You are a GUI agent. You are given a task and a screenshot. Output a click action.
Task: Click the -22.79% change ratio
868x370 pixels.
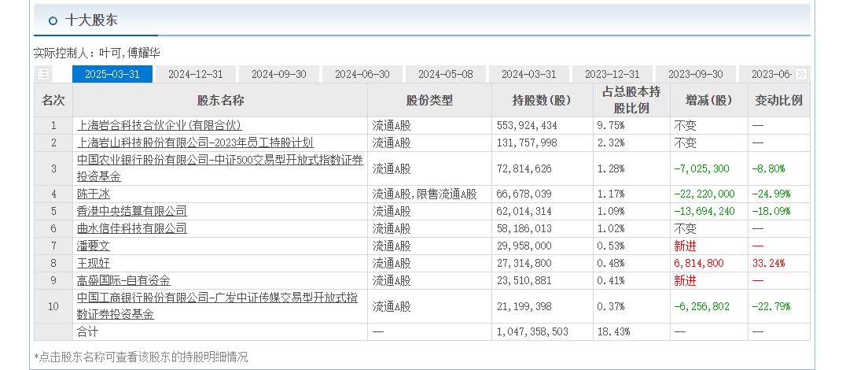(x=771, y=306)
